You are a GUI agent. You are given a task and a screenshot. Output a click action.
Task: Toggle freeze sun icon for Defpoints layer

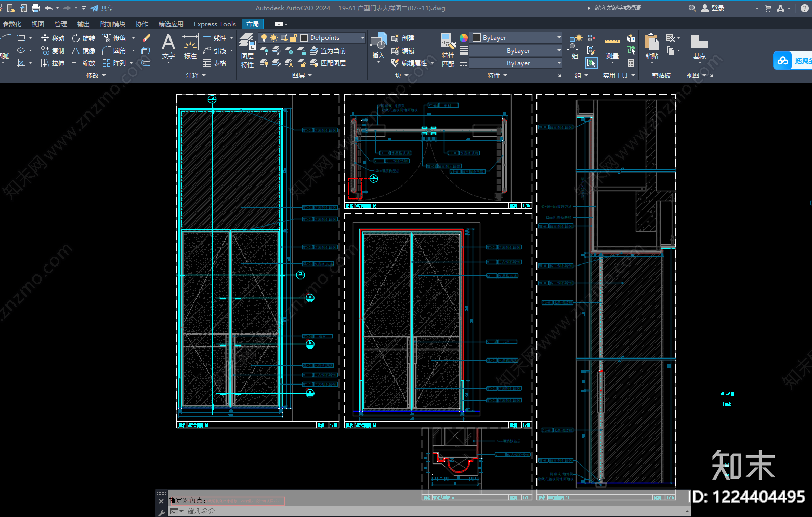click(273, 38)
